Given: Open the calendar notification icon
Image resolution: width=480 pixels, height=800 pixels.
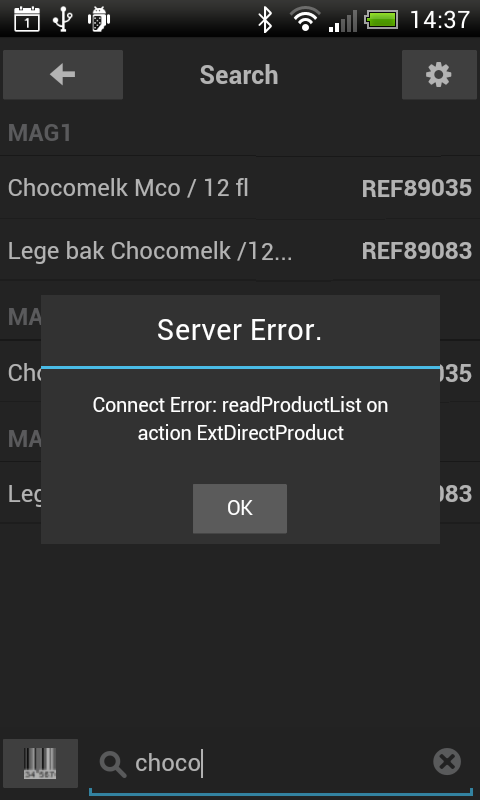Looking at the screenshot, I should point(27,19).
